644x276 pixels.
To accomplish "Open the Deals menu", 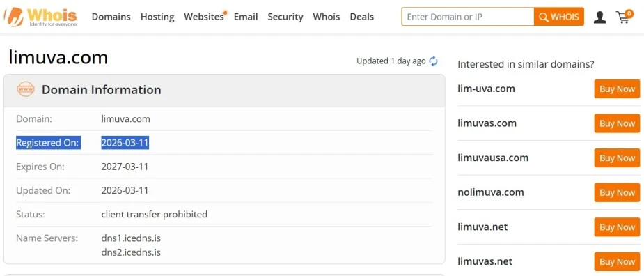I will (x=361, y=17).
